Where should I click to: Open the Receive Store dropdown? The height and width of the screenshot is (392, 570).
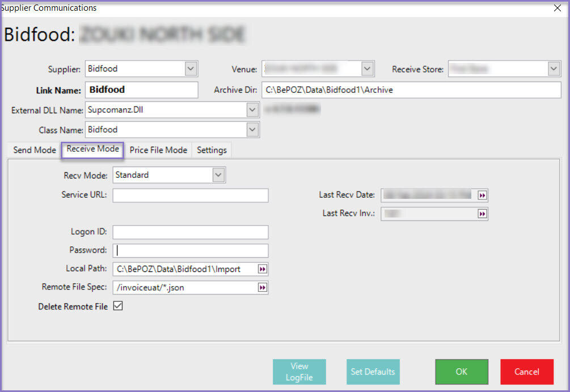coord(554,69)
